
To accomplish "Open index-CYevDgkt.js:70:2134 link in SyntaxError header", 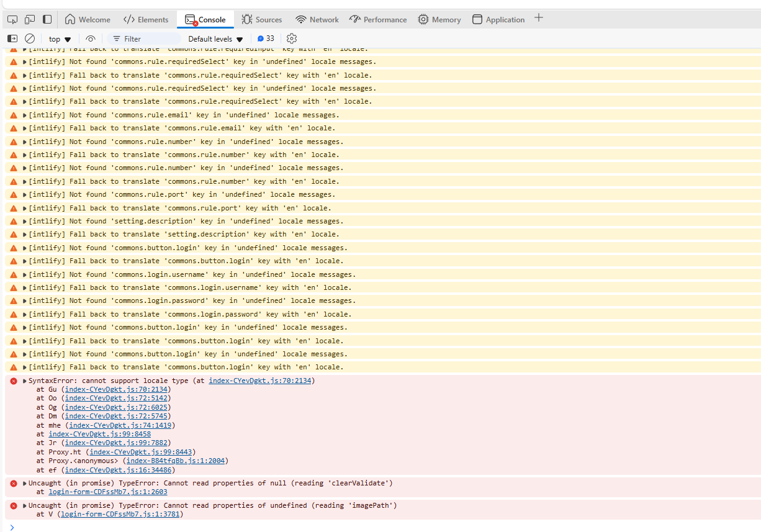I will (259, 381).
